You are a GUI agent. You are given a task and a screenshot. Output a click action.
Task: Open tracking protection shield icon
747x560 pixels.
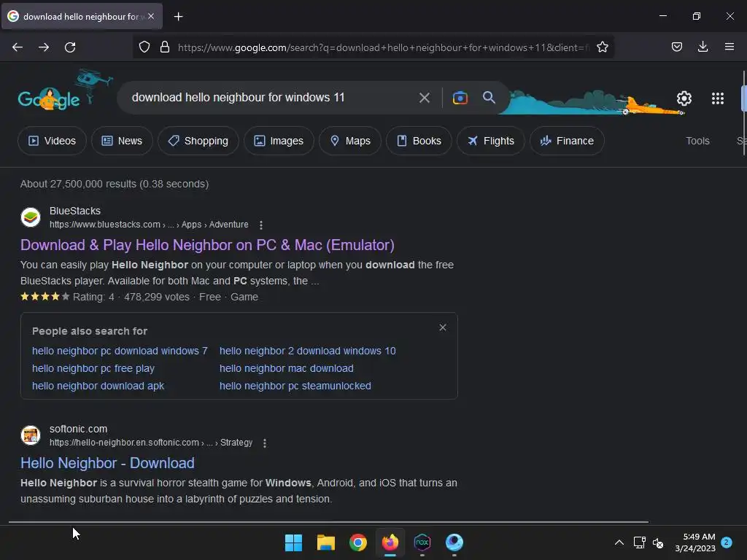144,47
